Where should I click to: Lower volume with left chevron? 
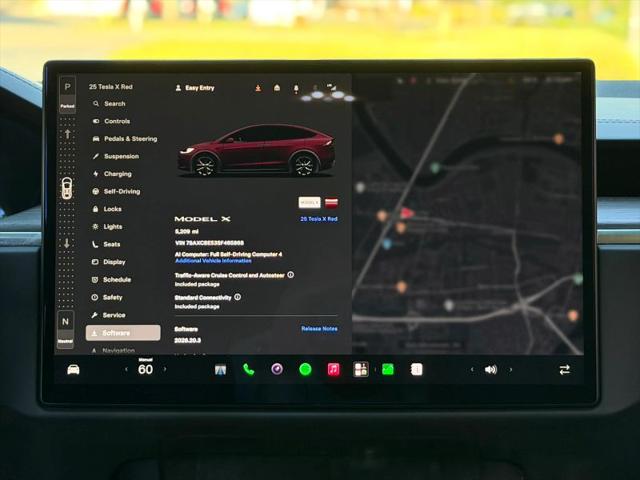point(472,370)
